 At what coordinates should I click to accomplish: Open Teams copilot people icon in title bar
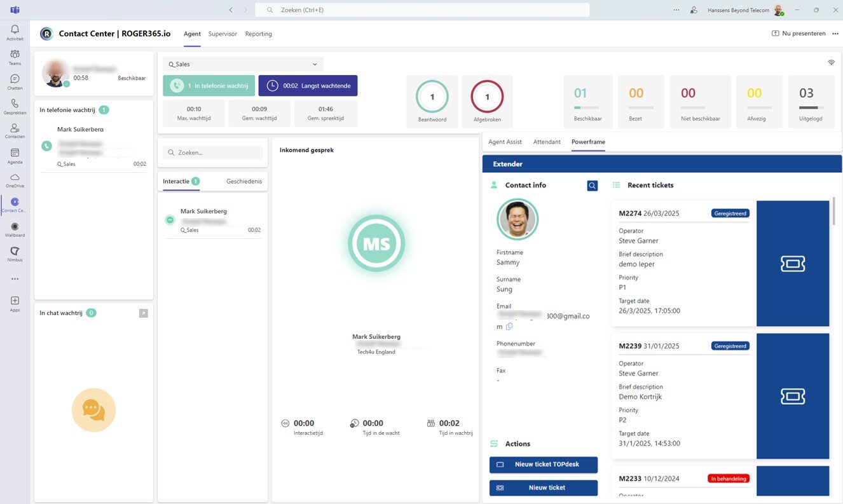pos(694,10)
